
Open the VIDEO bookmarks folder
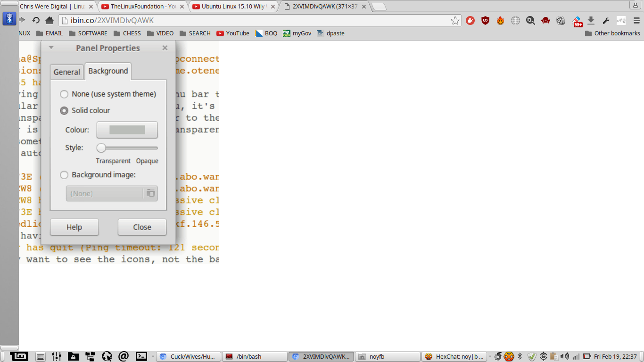coord(160,33)
